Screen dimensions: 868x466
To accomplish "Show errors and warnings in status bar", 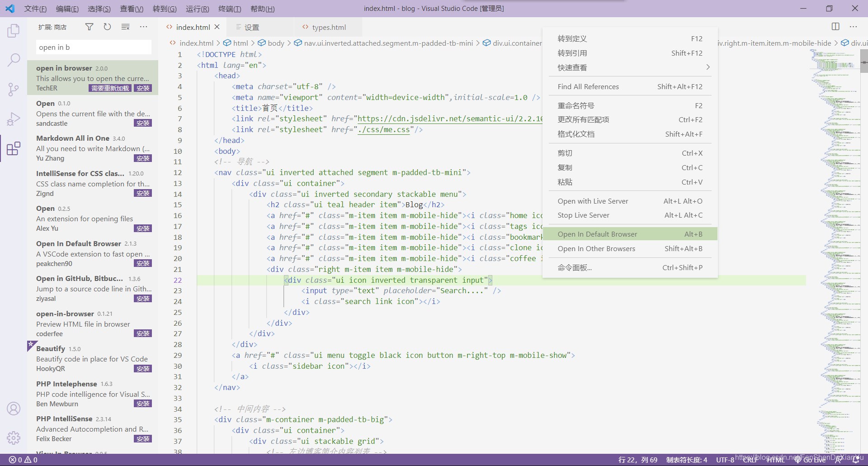I will [24, 460].
